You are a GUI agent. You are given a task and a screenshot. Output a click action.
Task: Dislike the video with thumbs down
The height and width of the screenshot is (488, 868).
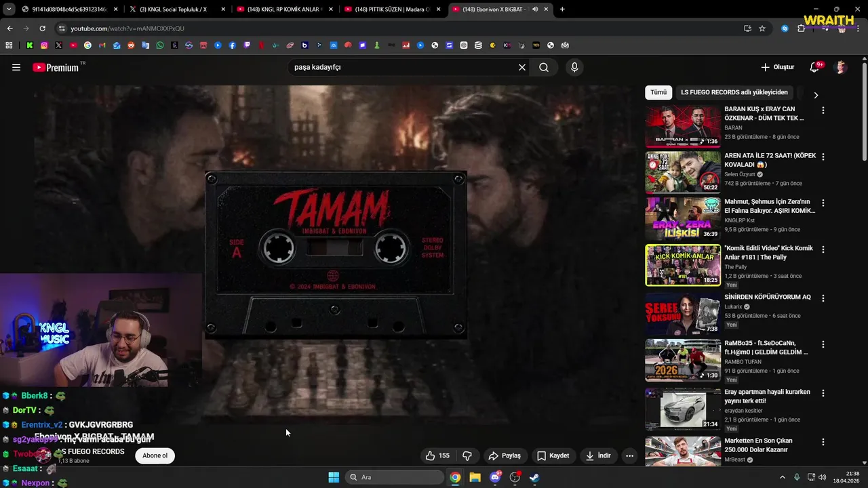point(467,455)
